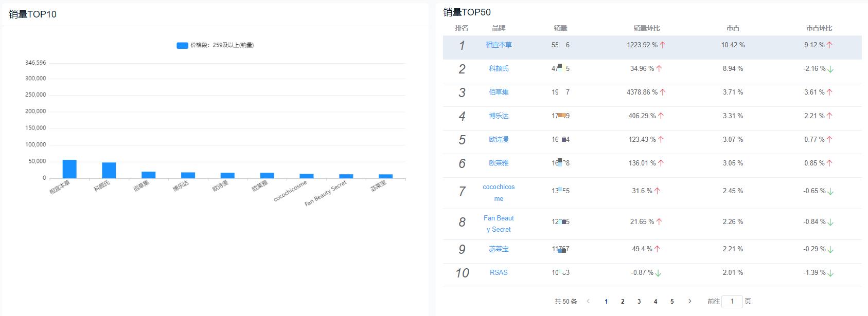This screenshot has width=868, height=316.
Task: Open the 科颜氏 brand link
Action: click(499, 68)
